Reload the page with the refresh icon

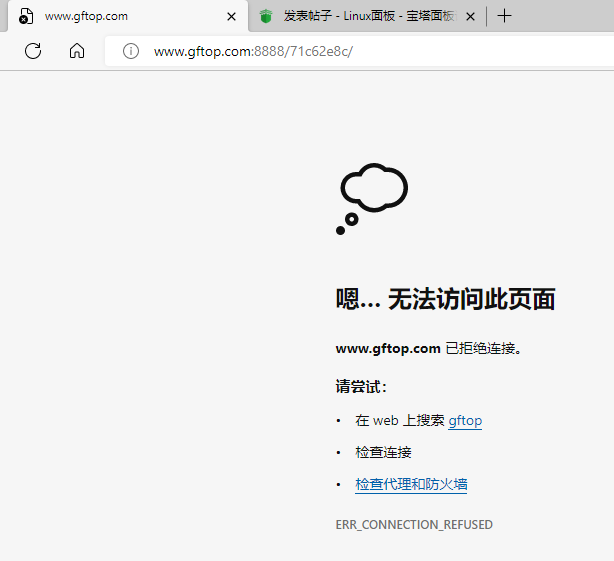33,51
